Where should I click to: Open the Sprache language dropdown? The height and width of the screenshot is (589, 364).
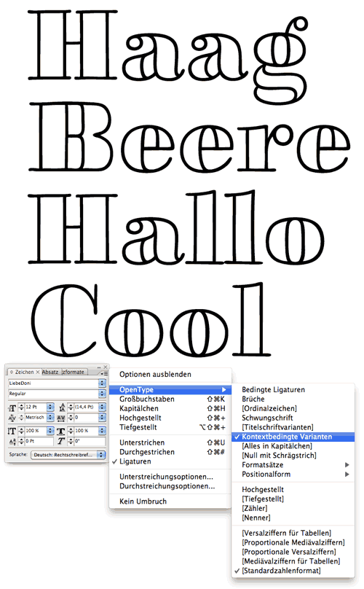(x=68, y=455)
